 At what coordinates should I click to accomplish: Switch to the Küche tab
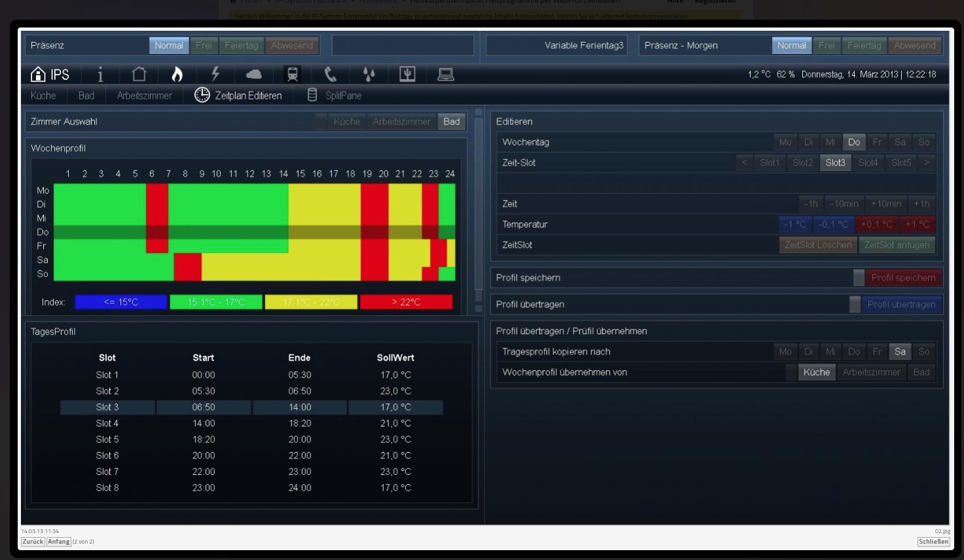click(x=43, y=96)
